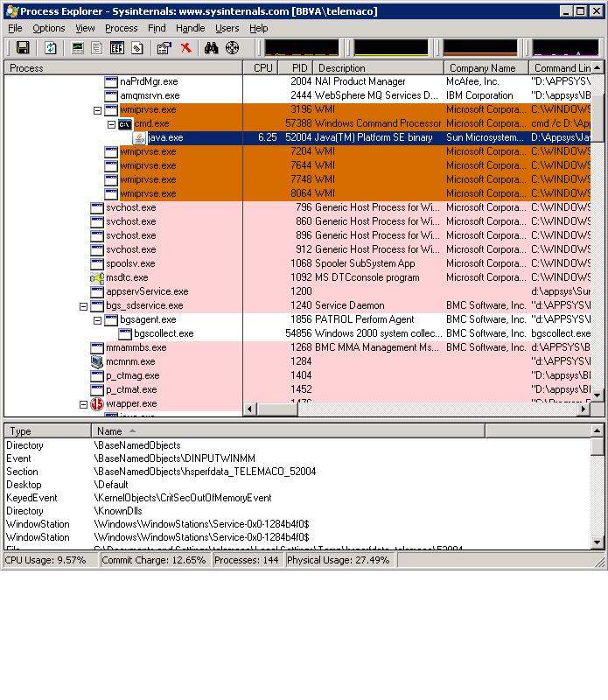Open the Handle menu
This screenshot has height=700, width=608.
[190, 28]
